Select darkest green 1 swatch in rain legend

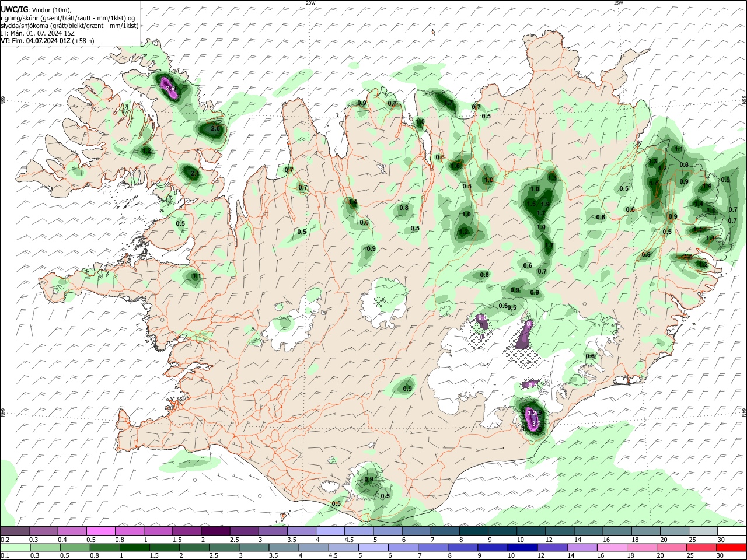click(134, 548)
